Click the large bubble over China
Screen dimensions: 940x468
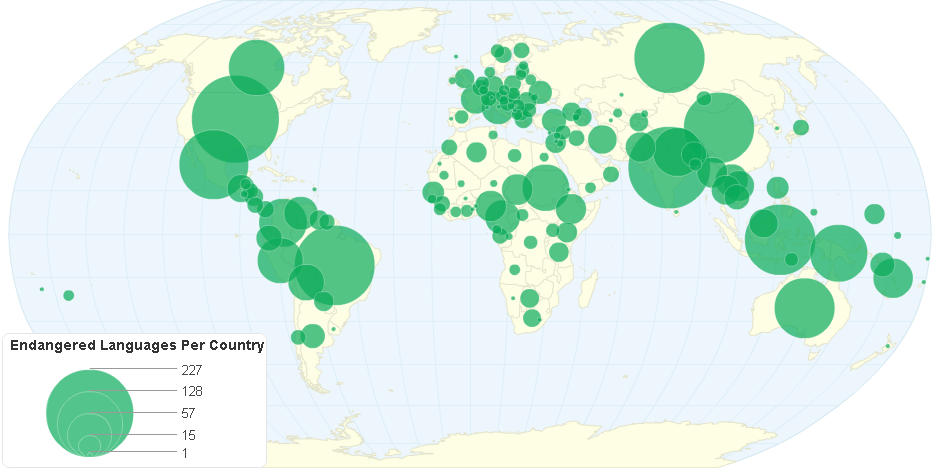coord(718,128)
